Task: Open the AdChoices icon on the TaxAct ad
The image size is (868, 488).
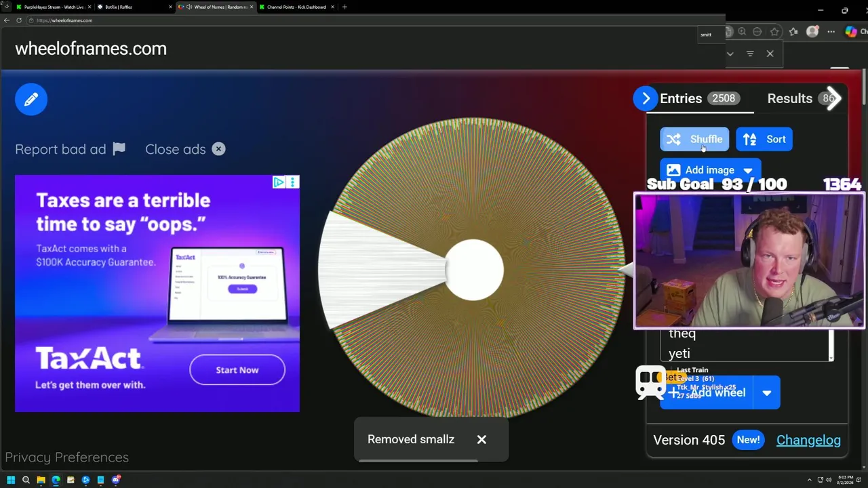Action: [279, 182]
